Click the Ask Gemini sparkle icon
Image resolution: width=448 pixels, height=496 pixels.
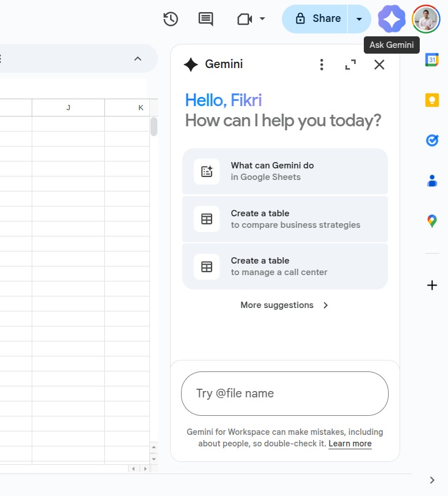(x=391, y=19)
